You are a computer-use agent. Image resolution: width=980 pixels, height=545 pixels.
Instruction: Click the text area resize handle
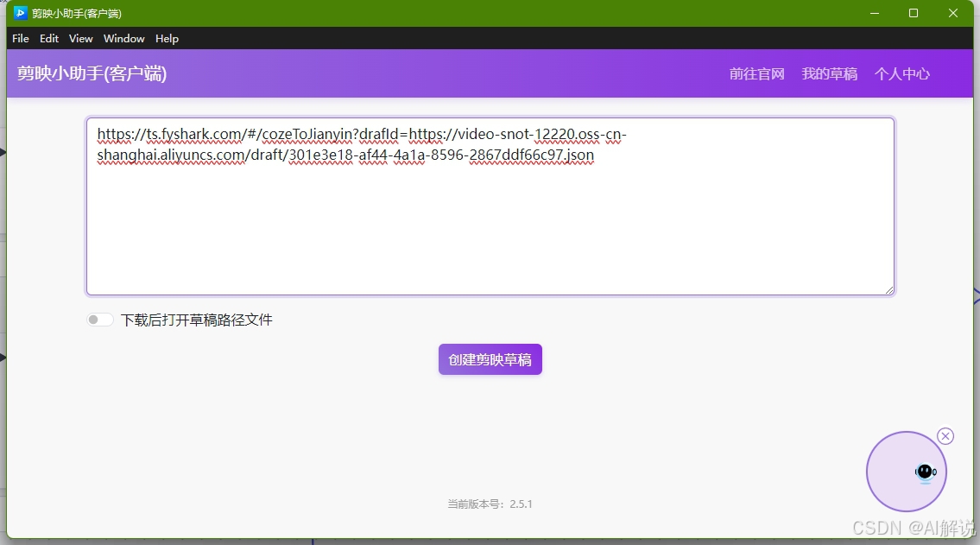(889, 290)
